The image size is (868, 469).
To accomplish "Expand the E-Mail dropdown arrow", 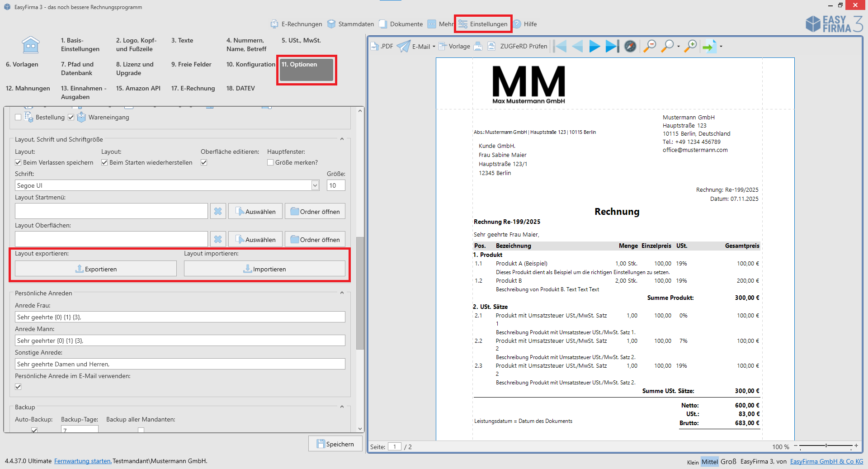I will pos(434,47).
